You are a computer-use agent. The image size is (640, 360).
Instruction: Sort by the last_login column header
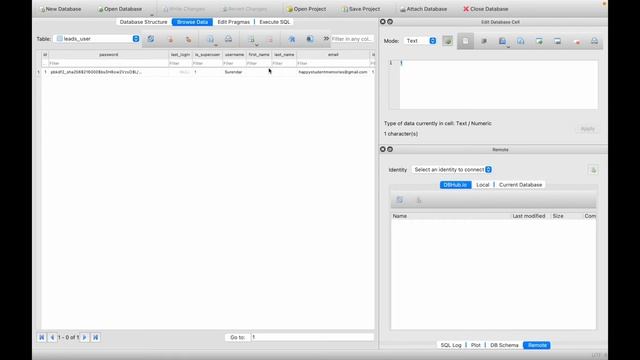[180, 55]
